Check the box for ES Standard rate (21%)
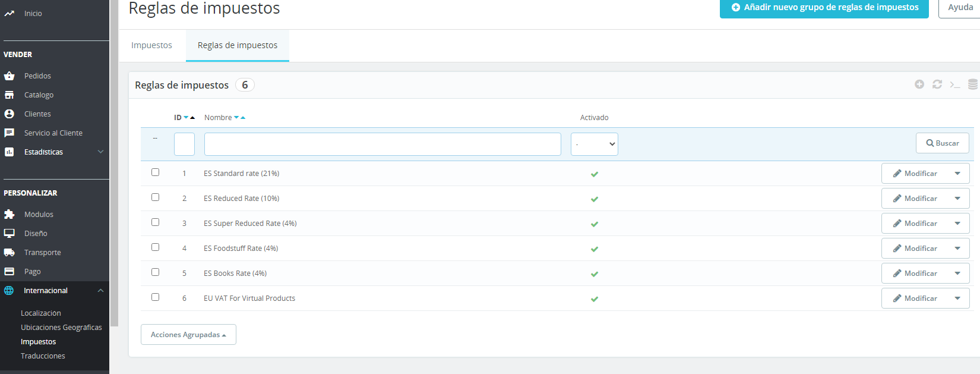Screen dimensions: 980x374 156,172
